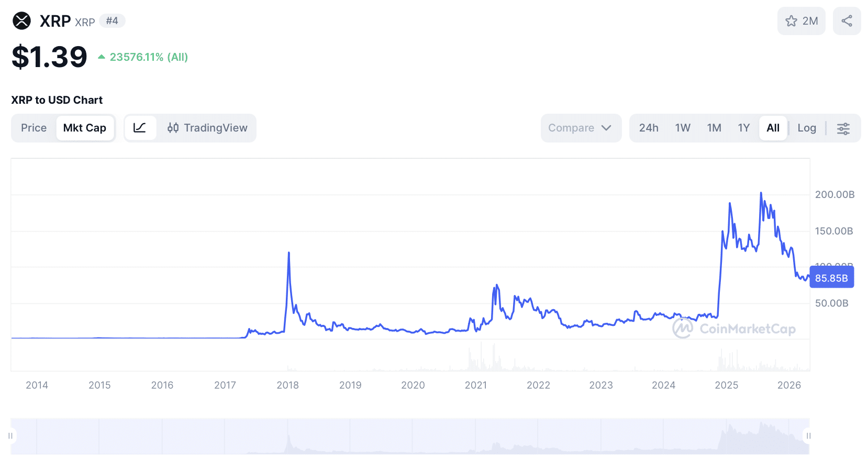Select the Mkt Cap tab
The height and width of the screenshot is (459, 868).
coord(85,128)
